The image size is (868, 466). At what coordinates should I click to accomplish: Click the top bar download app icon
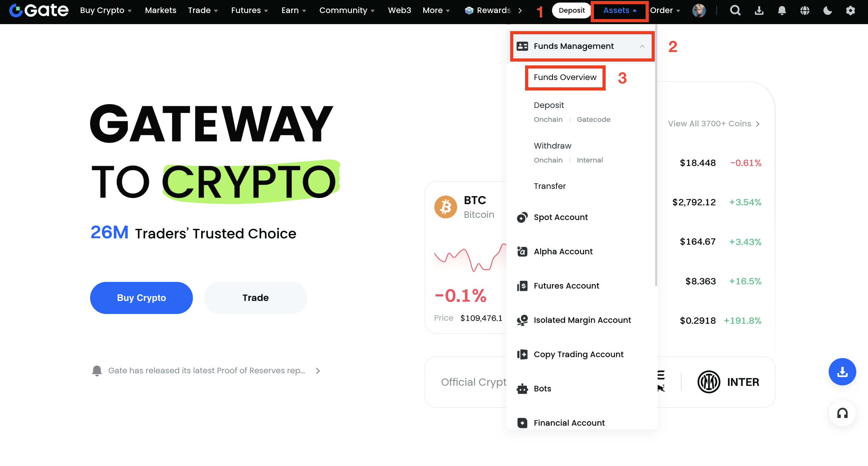pos(759,10)
